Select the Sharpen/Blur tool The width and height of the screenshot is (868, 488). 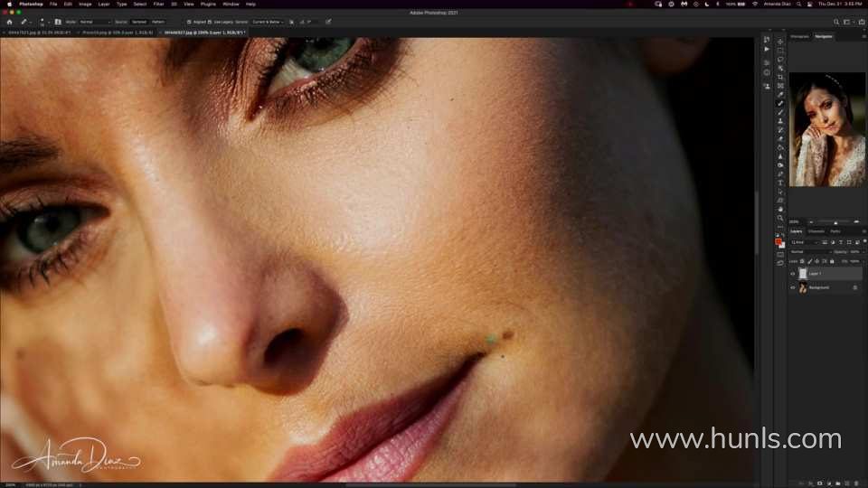(x=780, y=156)
